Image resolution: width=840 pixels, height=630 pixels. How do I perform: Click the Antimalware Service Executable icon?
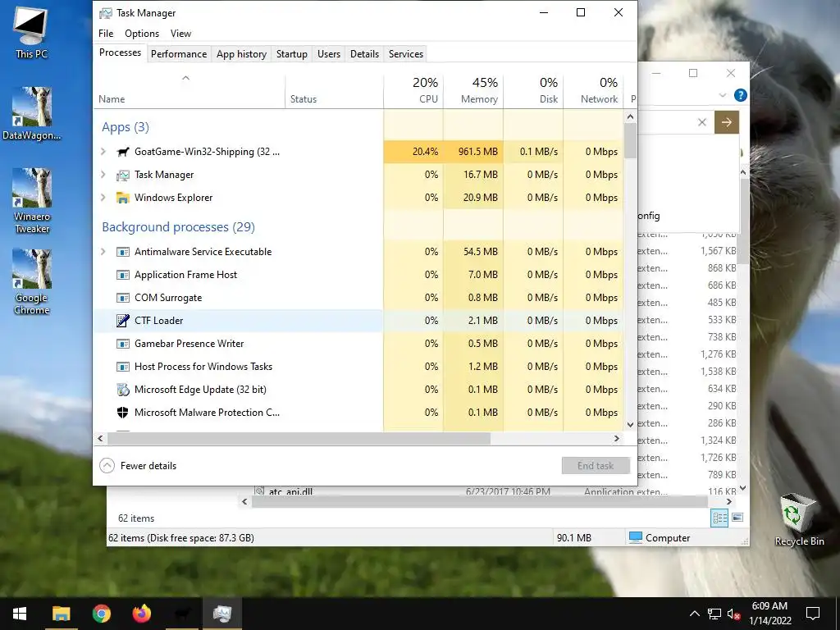pos(123,252)
